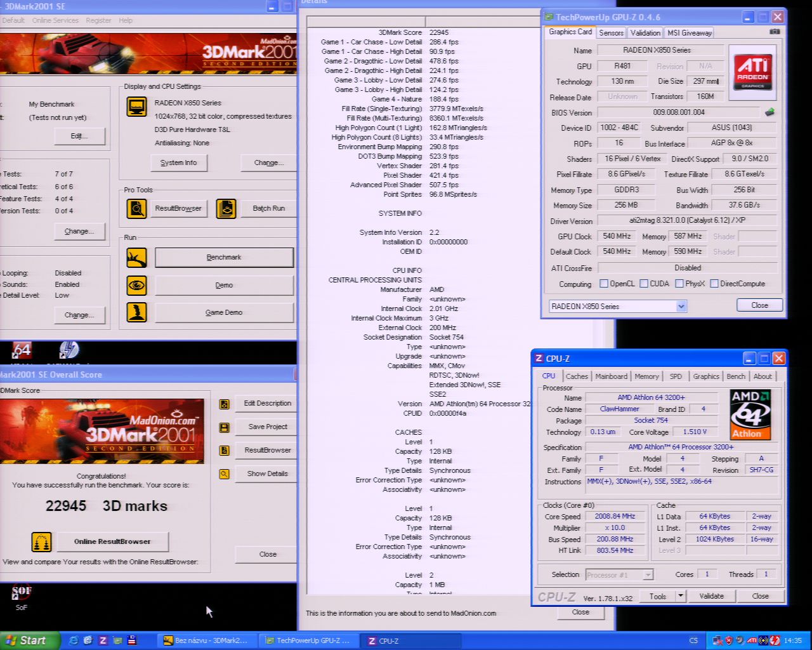Viewport: 812px width, 650px height.
Task: Launch Internet Explorer from quick launch
Action: [74, 640]
